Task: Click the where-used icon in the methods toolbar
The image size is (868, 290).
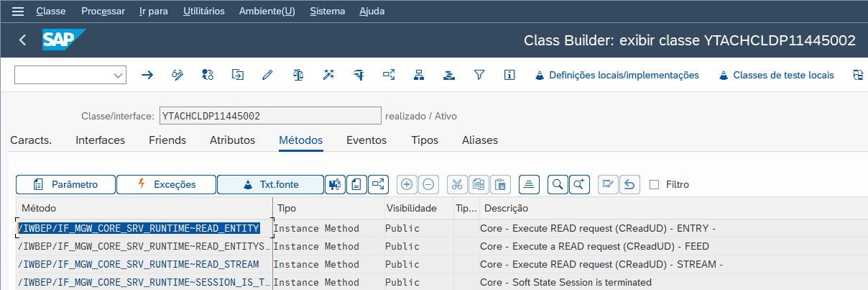Action: (x=379, y=185)
